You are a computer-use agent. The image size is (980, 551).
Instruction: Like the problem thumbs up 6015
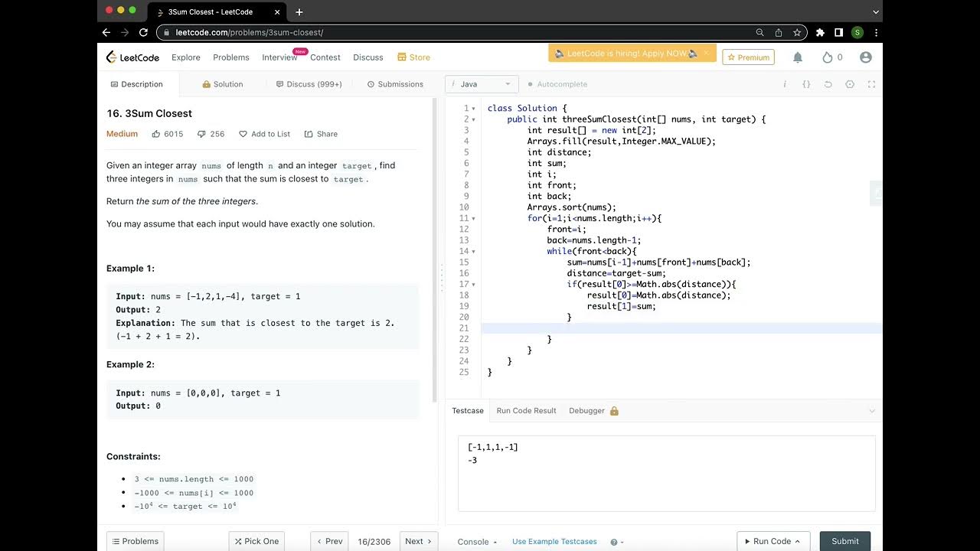(x=167, y=134)
